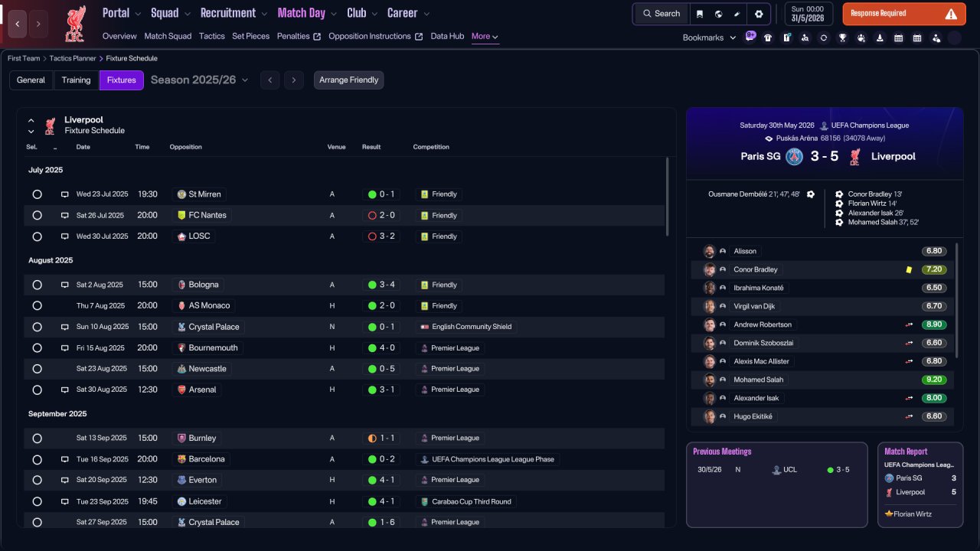This screenshot has width=980, height=551.
Task: Select the FC Nantes fixture radio button
Action: pyautogui.click(x=37, y=216)
